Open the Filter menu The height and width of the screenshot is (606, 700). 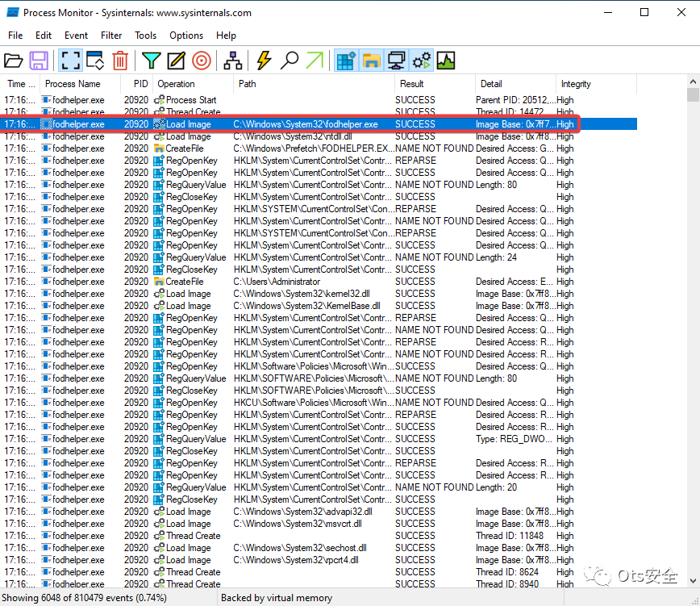click(111, 36)
